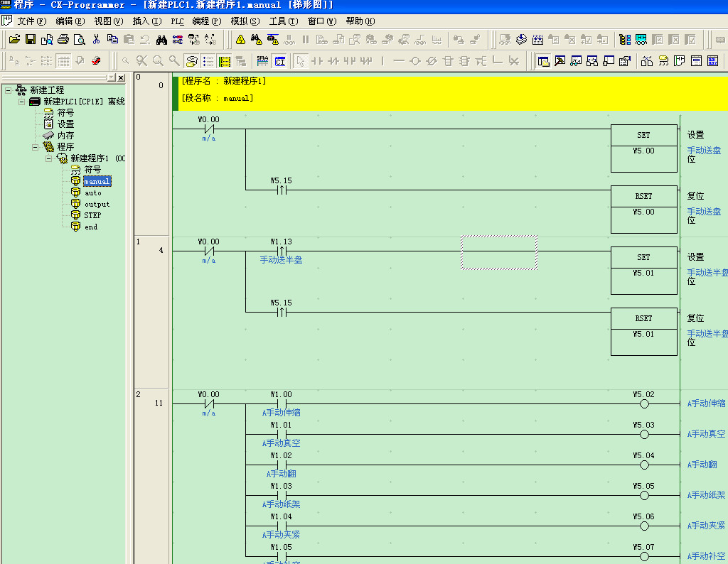The height and width of the screenshot is (564, 728).
Task: Open the 文件(F) menu
Action: click(31, 21)
